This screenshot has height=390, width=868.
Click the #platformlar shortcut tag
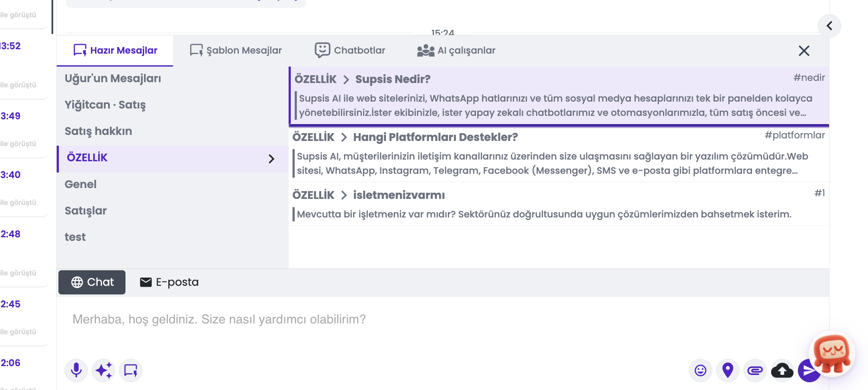pos(794,135)
